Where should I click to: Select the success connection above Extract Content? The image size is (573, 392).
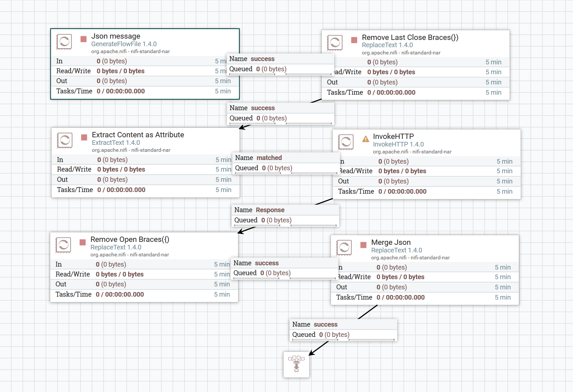pos(280,113)
